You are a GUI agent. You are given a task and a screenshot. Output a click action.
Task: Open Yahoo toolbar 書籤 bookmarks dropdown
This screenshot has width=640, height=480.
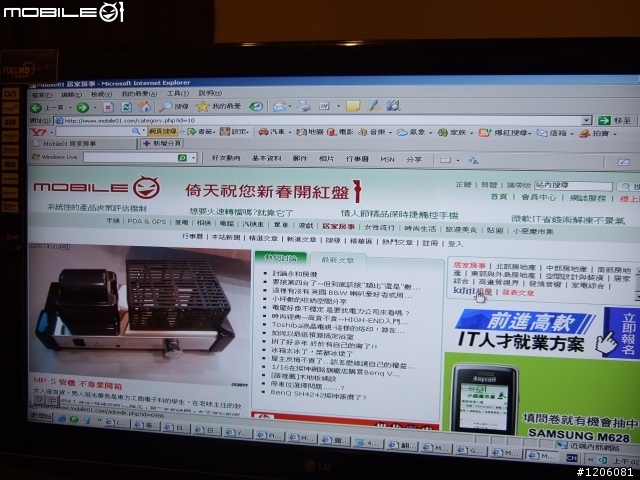[201, 131]
